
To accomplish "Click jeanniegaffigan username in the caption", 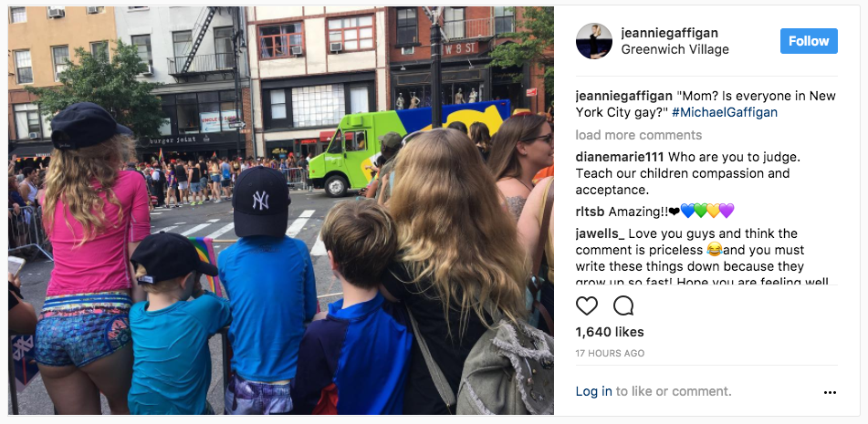I will [624, 96].
